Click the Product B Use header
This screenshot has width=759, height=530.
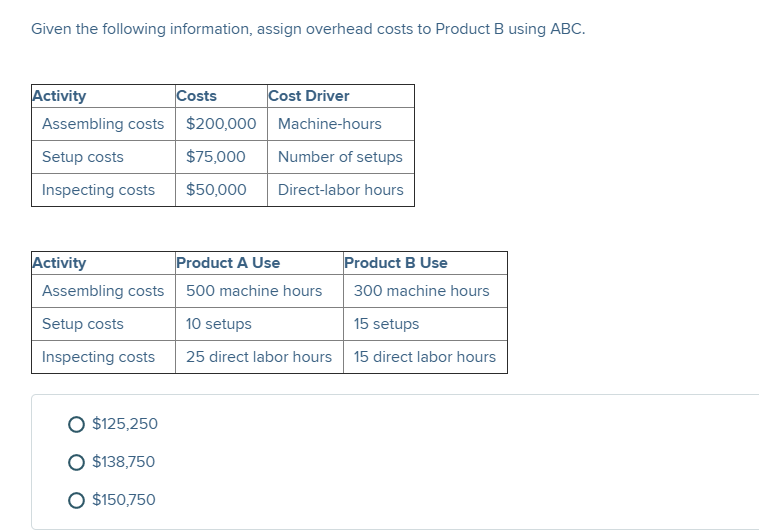coord(425,263)
